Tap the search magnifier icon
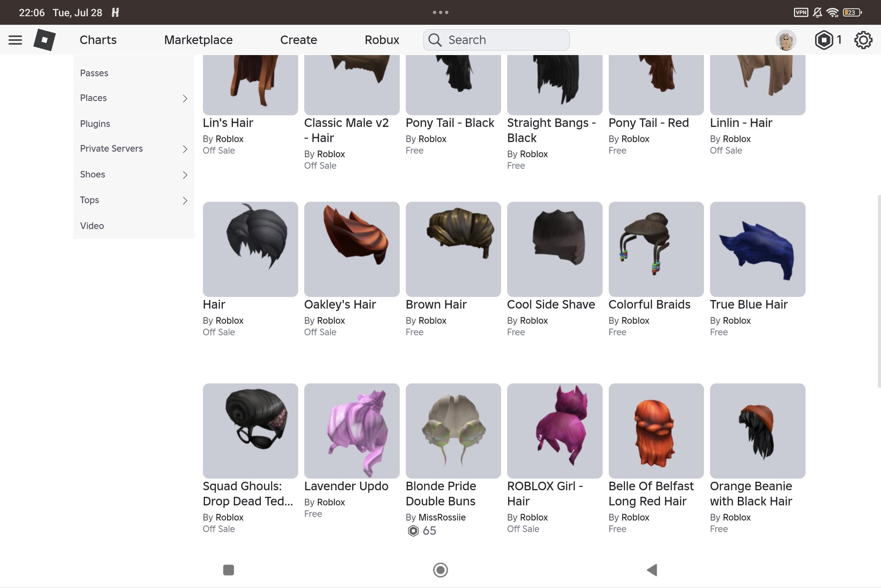 tap(435, 40)
